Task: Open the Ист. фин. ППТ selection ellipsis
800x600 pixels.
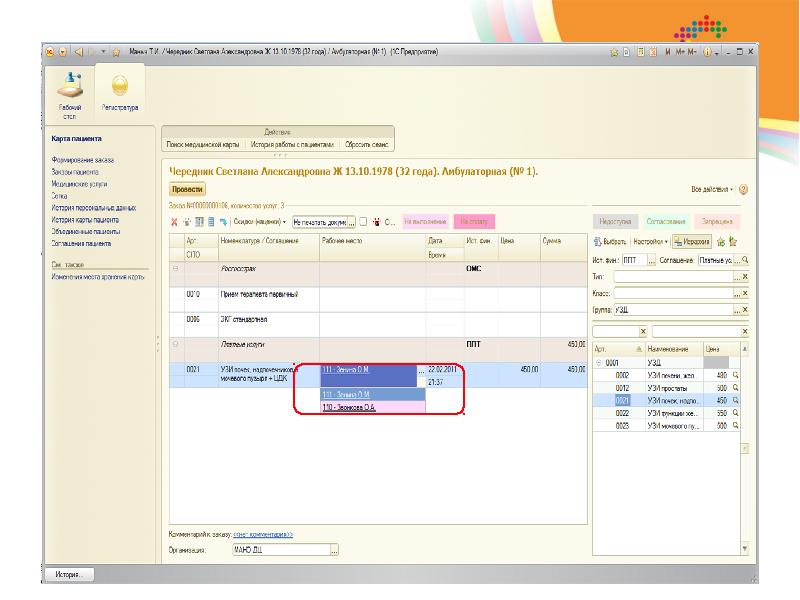Action: pyautogui.click(x=652, y=260)
